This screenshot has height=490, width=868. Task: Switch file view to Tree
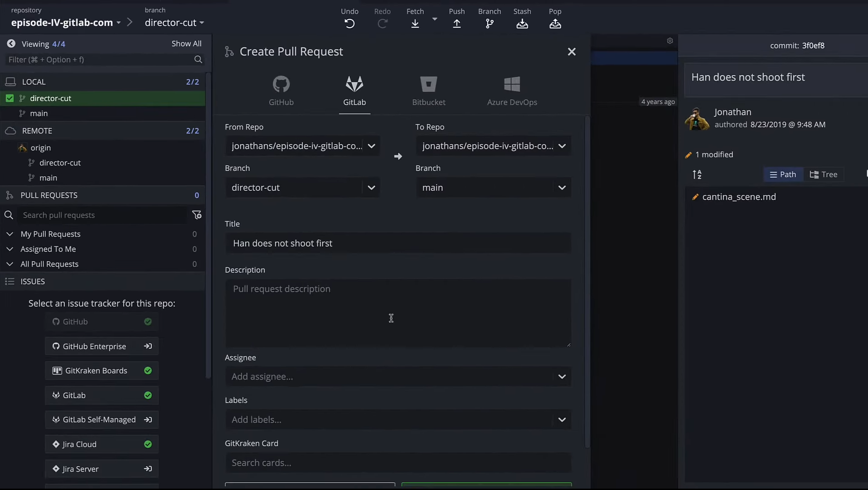[x=824, y=175]
